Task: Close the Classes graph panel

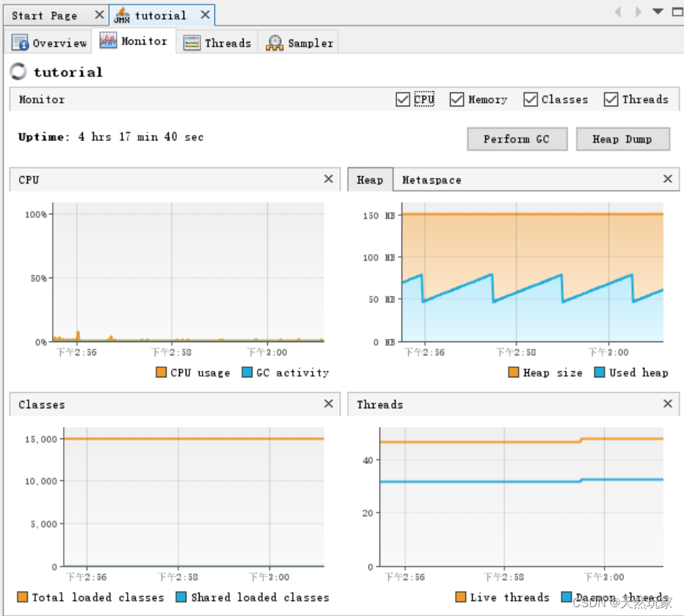Action: tap(329, 404)
